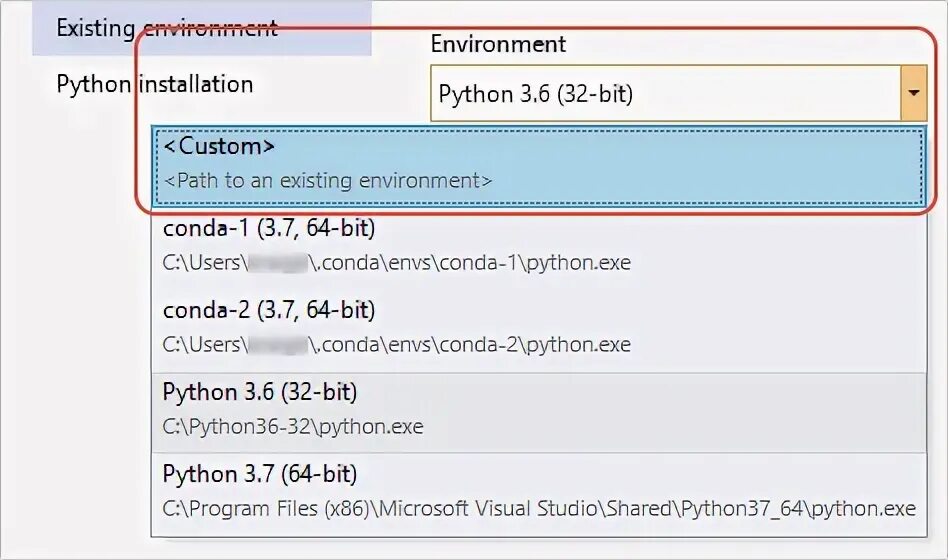948x560 pixels.
Task: Click the 'Path to an existing environment' placeholder
Action: [328, 181]
